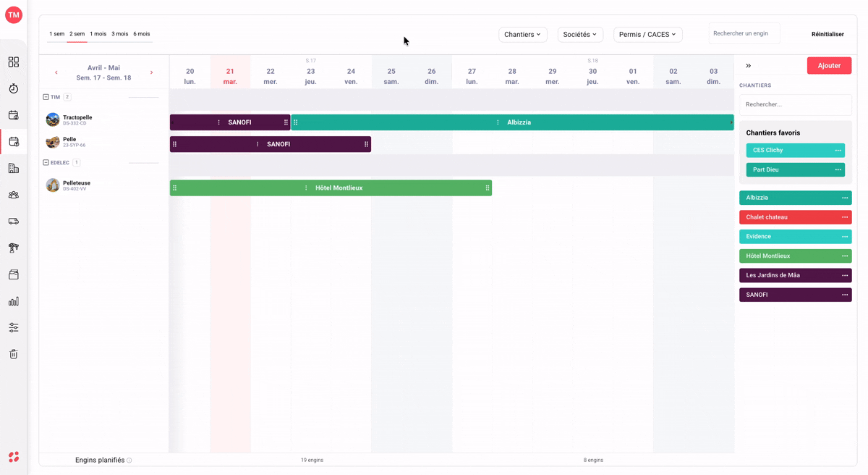Open the Permis / CACES dropdown
Image resolution: width=868 pixels, height=475 pixels.
point(647,34)
